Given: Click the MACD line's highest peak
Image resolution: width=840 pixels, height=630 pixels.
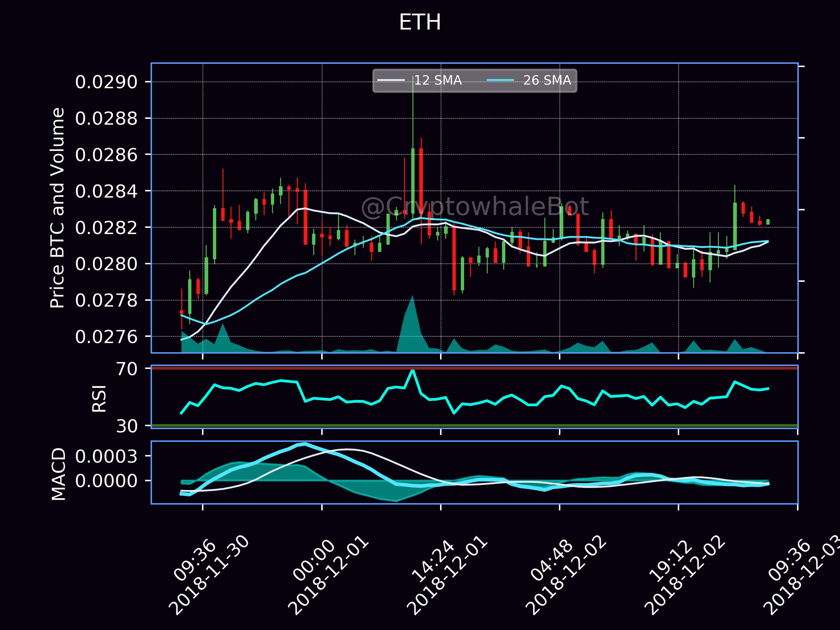Looking at the screenshot, I should pyautogui.click(x=304, y=444).
